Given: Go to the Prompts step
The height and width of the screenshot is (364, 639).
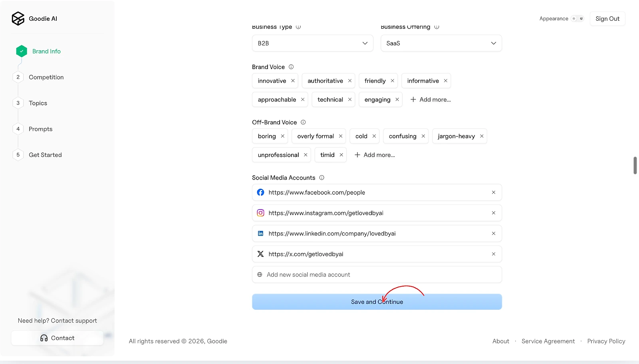Looking at the screenshot, I should 33,129.
